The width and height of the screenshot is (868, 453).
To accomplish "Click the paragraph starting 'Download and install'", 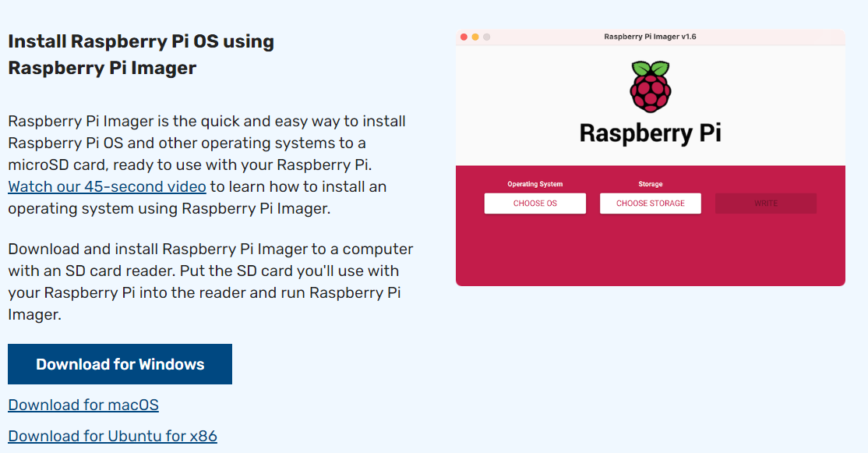I will tap(210, 281).
